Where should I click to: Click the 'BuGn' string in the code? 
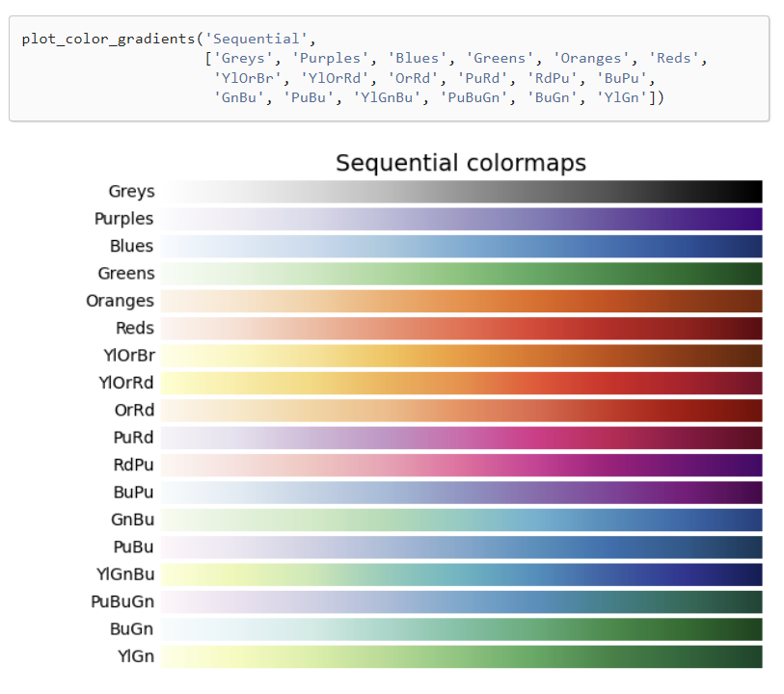pyautogui.click(x=552, y=98)
